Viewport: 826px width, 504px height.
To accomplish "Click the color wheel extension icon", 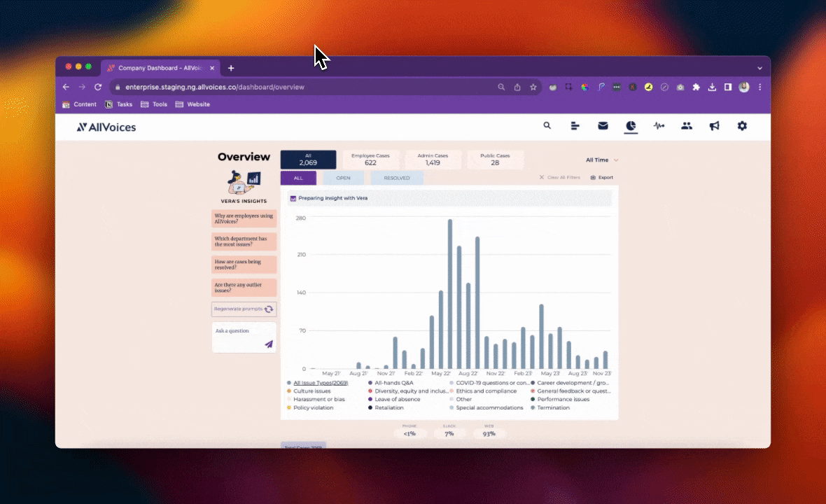I will pos(584,87).
